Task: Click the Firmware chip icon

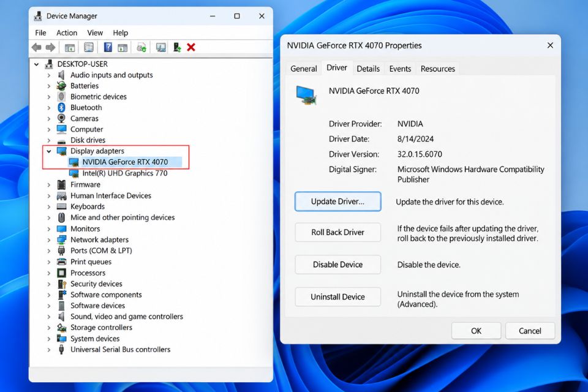Action: point(61,184)
